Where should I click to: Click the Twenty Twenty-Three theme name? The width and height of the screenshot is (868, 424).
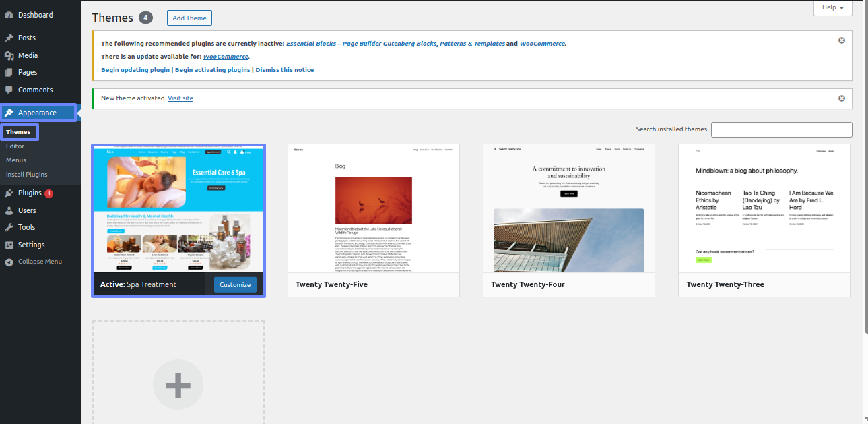tap(725, 284)
